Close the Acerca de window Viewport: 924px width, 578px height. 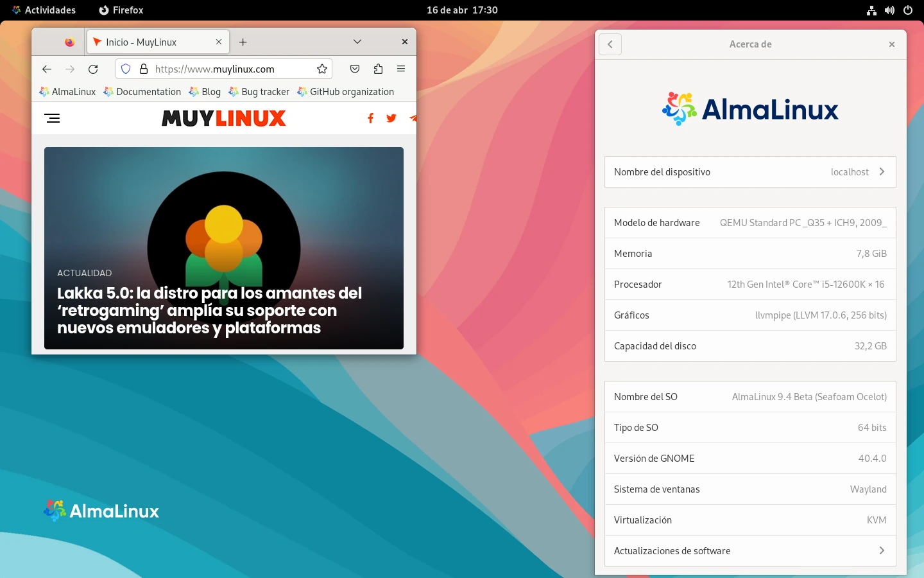891,44
